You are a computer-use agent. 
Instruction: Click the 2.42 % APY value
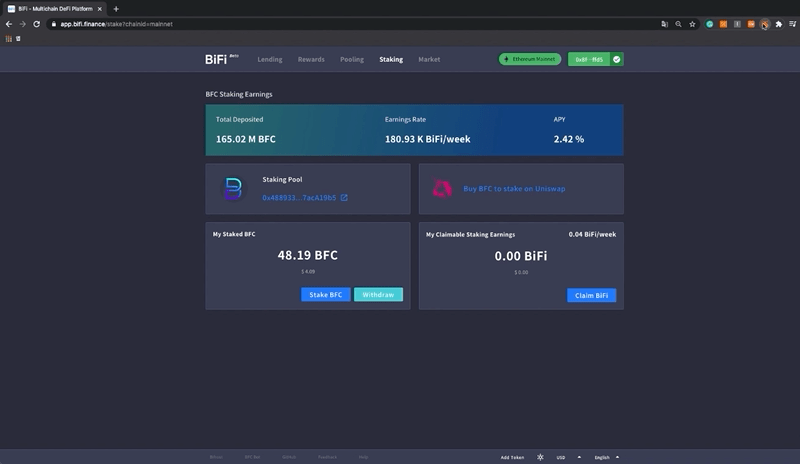[x=569, y=139]
